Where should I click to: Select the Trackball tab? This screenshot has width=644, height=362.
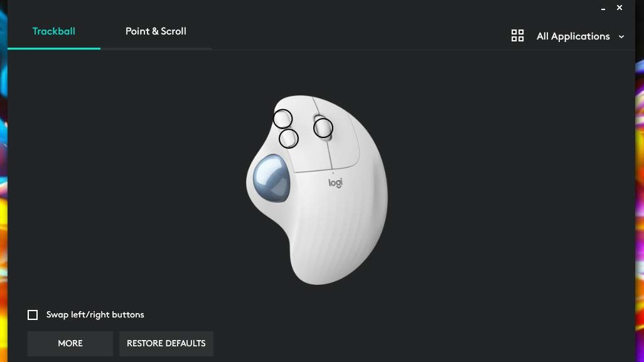coord(54,31)
